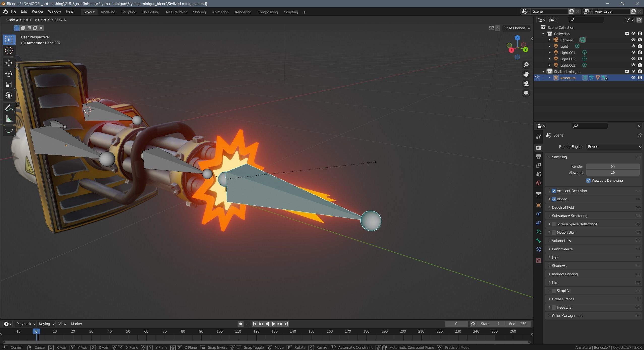
Task: Open the Physics properties tab
Action: [x=539, y=214]
